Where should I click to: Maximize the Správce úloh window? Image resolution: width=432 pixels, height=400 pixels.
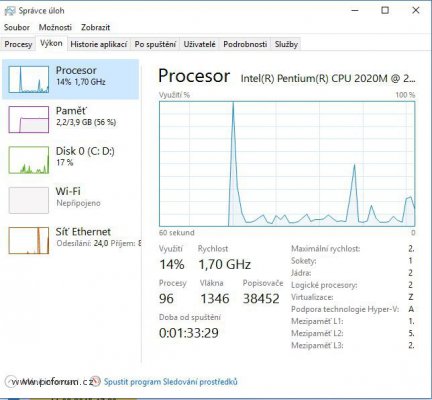(x=385, y=10)
